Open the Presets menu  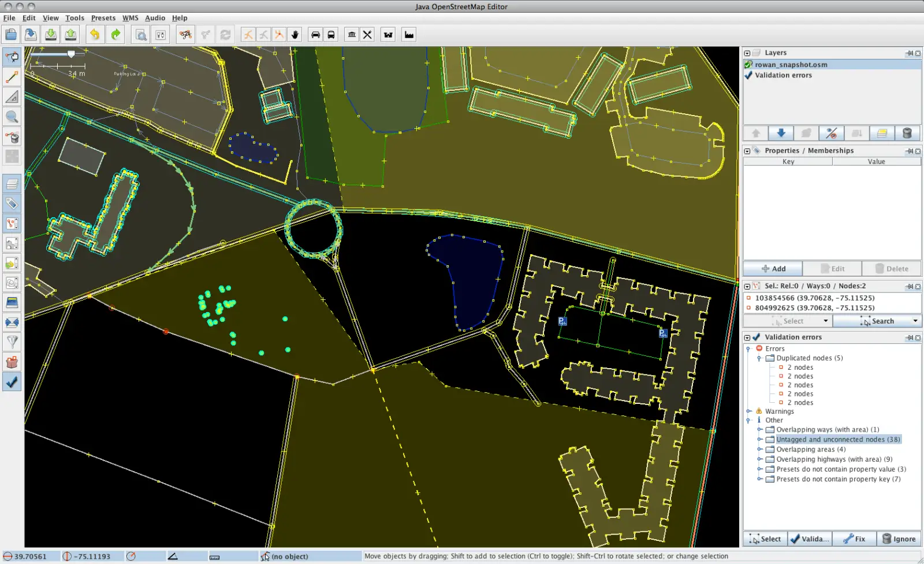(x=103, y=18)
